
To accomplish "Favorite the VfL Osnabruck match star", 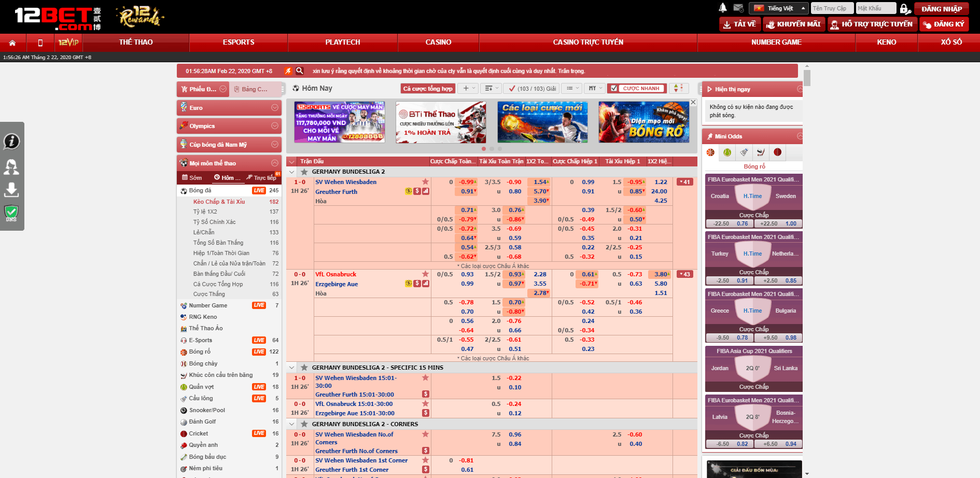I will (425, 274).
